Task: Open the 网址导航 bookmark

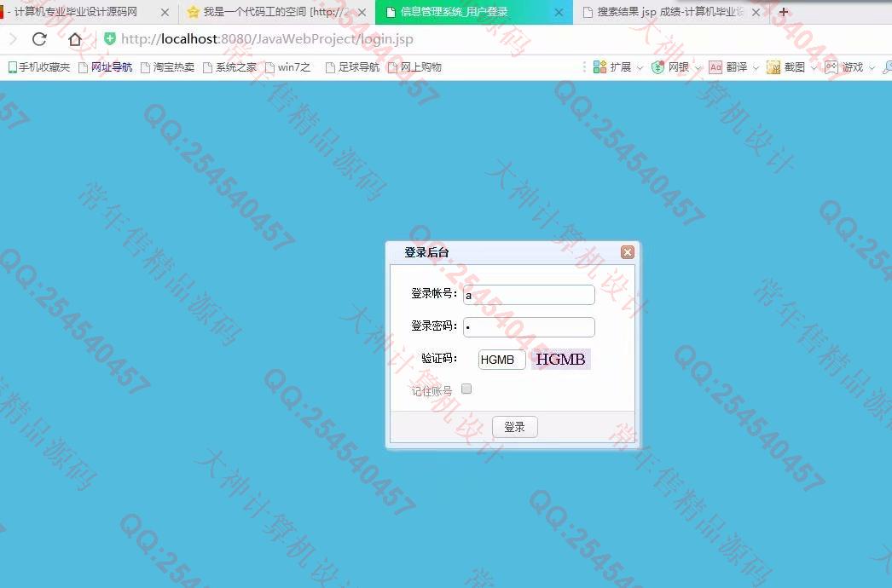Action: [x=105, y=67]
